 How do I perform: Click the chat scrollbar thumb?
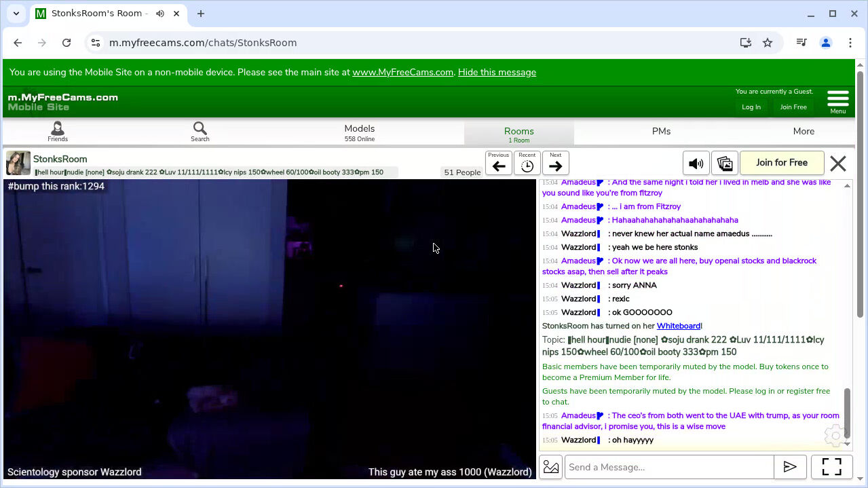click(846, 413)
